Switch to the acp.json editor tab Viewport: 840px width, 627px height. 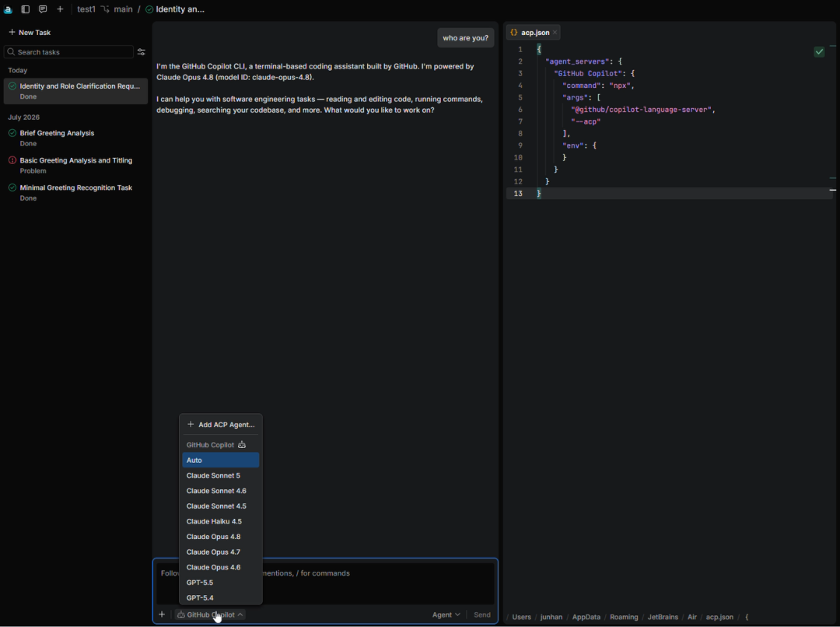click(533, 32)
